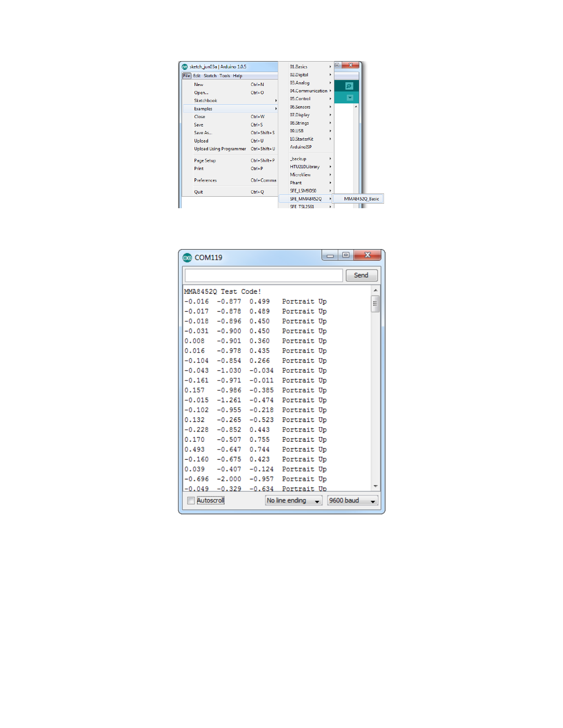The height and width of the screenshot is (728, 563).
Task: Expand the Phant examples submenu
Action: tap(306, 183)
